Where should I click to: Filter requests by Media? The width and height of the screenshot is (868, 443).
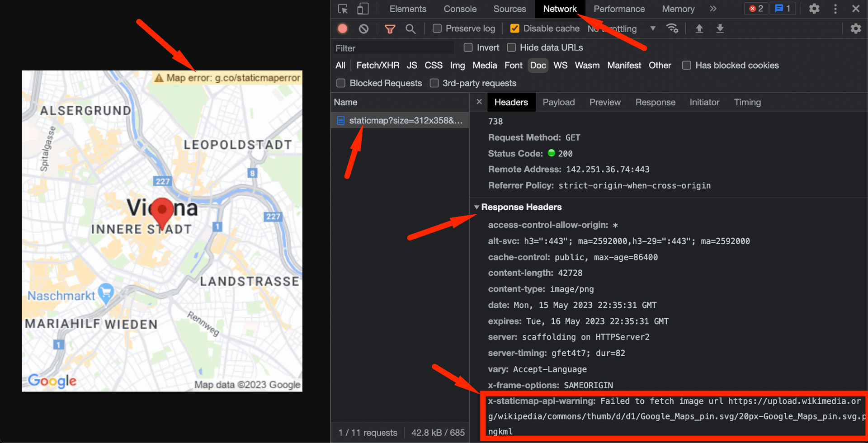(x=485, y=66)
